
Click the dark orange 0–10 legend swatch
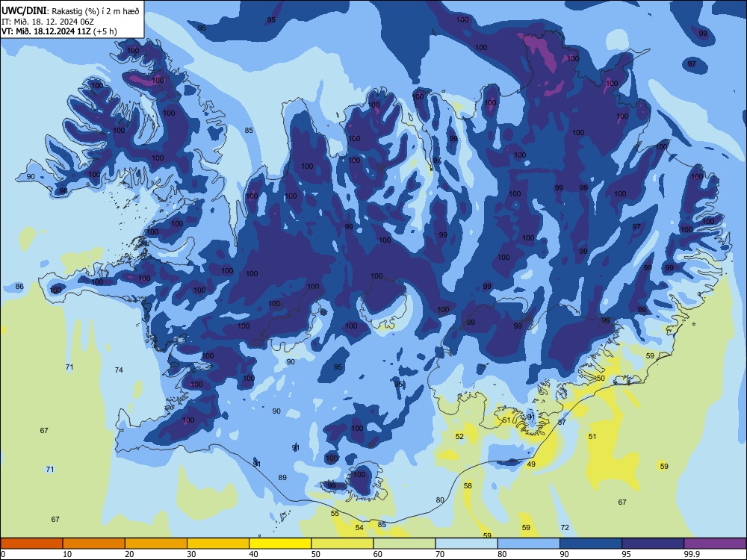click(x=31, y=544)
